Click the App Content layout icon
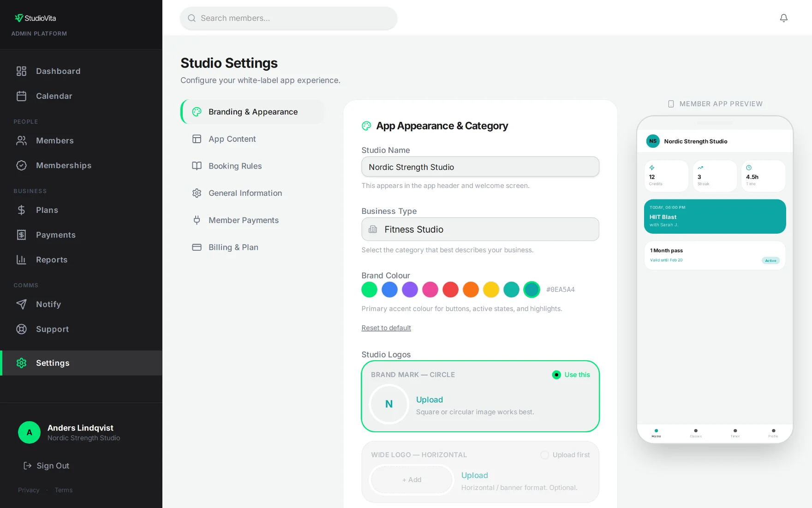This screenshot has height=508, width=812. point(197,139)
